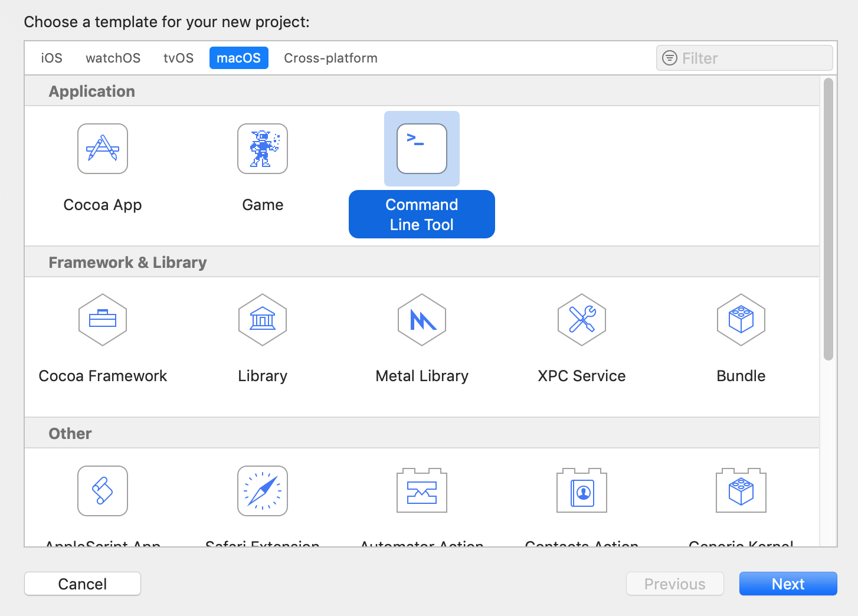Screen dimensions: 858x616
Task: Click the Next button
Action: click(x=788, y=584)
